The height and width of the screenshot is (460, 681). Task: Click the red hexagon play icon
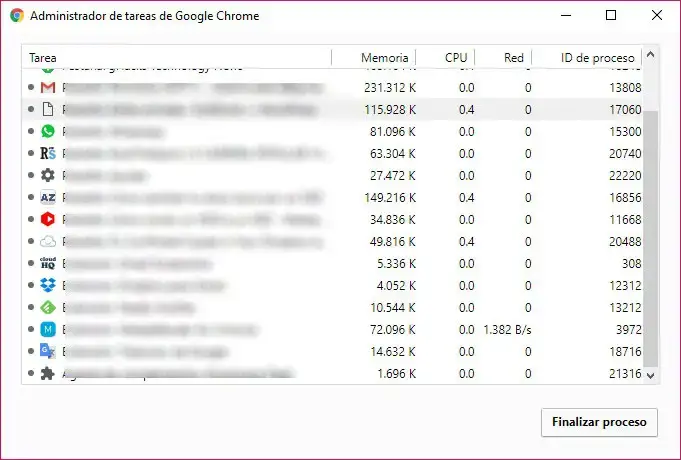pyautogui.click(x=48, y=219)
